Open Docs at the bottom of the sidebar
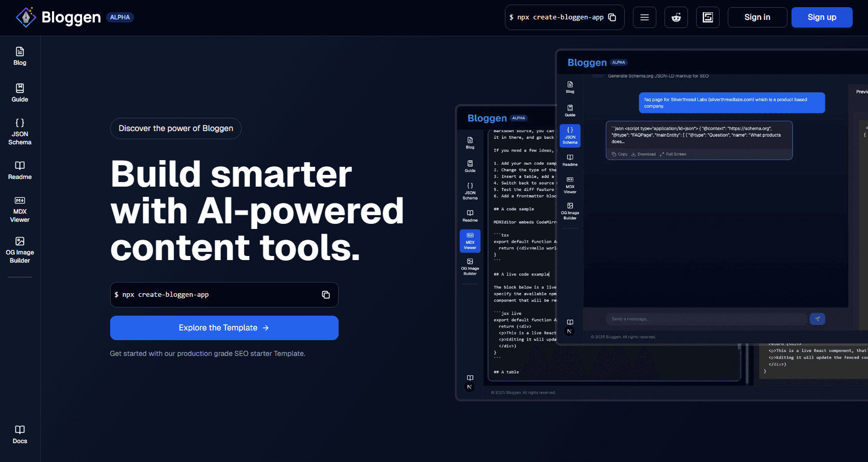The width and height of the screenshot is (868, 462). [x=20, y=434]
